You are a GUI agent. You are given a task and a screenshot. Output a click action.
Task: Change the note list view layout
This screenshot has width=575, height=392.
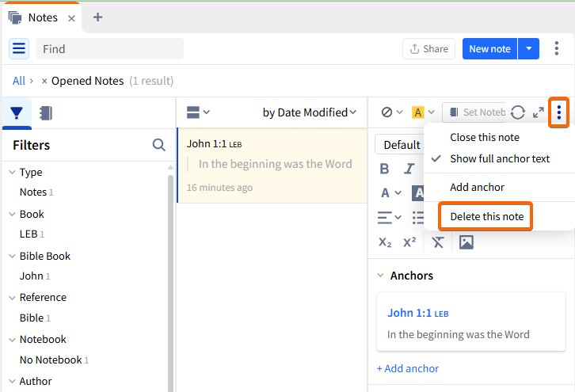(x=198, y=112)
